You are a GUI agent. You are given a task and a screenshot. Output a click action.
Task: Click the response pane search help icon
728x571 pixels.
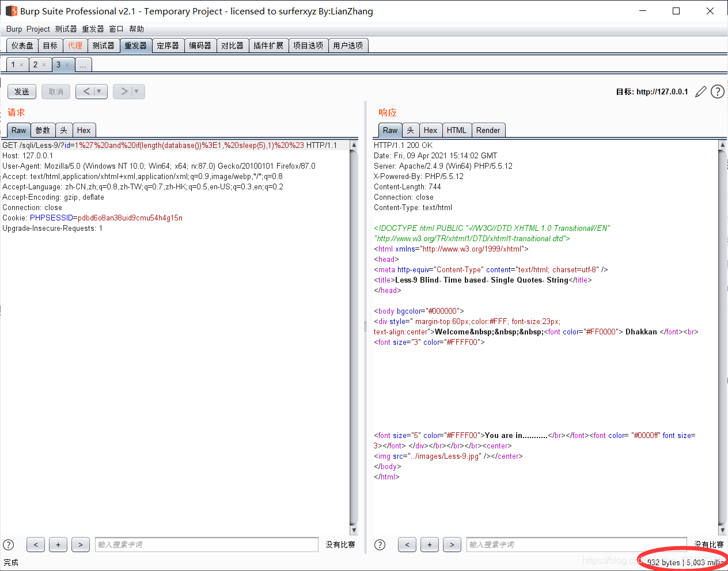tap(380, 545)
